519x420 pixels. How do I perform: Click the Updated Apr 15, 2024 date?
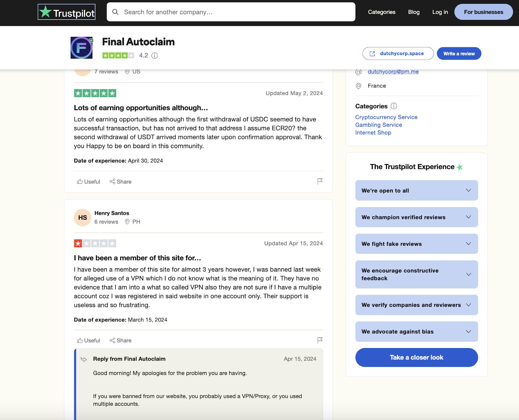(294, 243)
